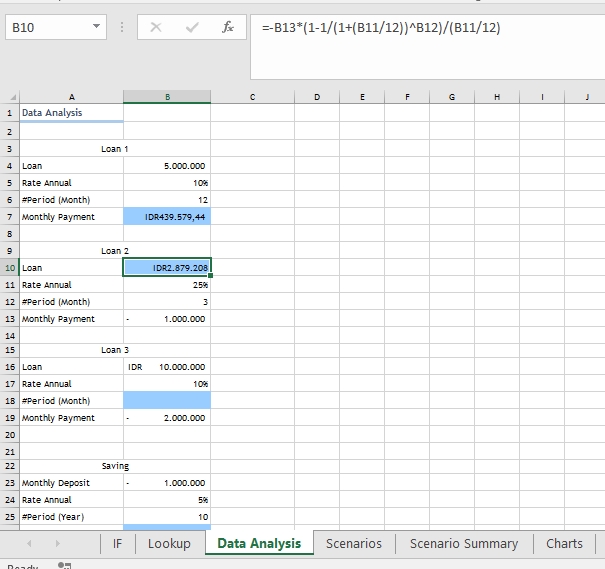The width and height of the screenshot is (605, 569).
Task: Click the Data Analysis title cell
Action: (x=71, y=113)
